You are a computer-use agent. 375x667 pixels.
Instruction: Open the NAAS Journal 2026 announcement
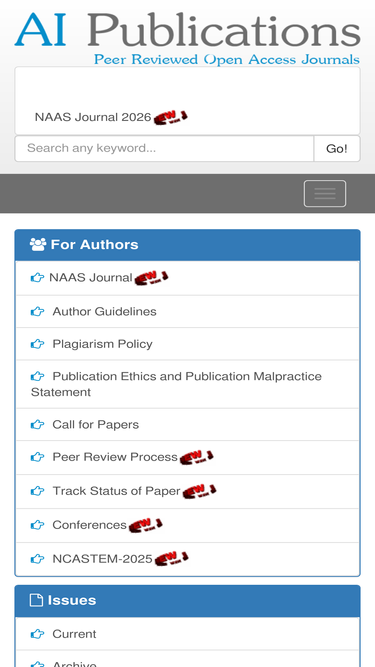click(93, 117)
